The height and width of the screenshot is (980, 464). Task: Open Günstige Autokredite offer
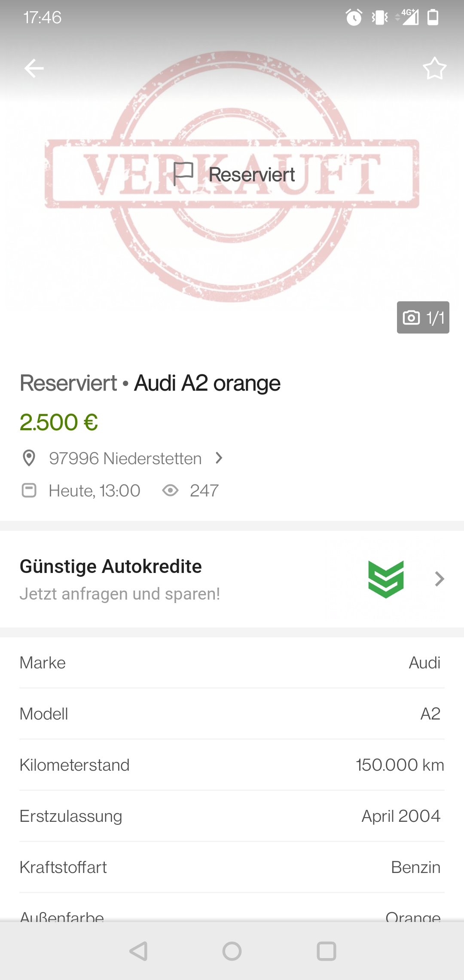tap(232, 579)
